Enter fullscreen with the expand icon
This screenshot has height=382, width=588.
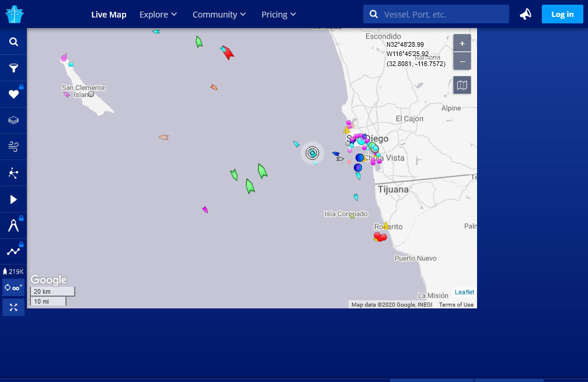[13, 308]
